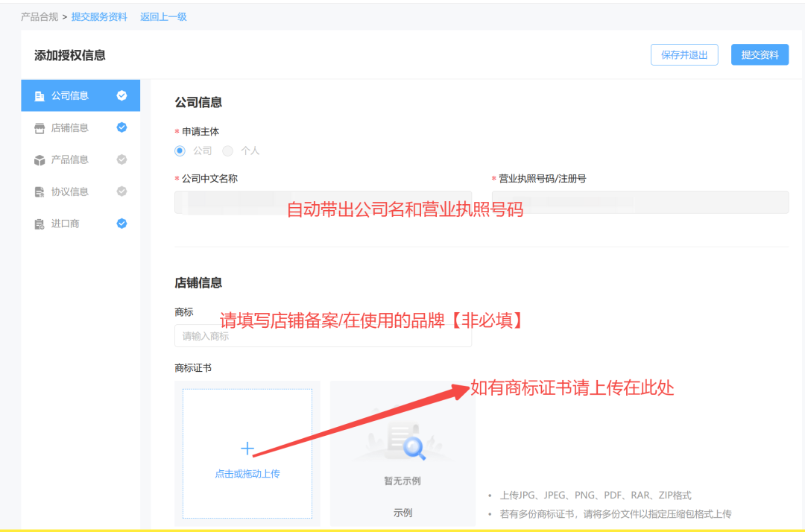
Task: Click the 提交资料 button
Action: tap(760, 55)
